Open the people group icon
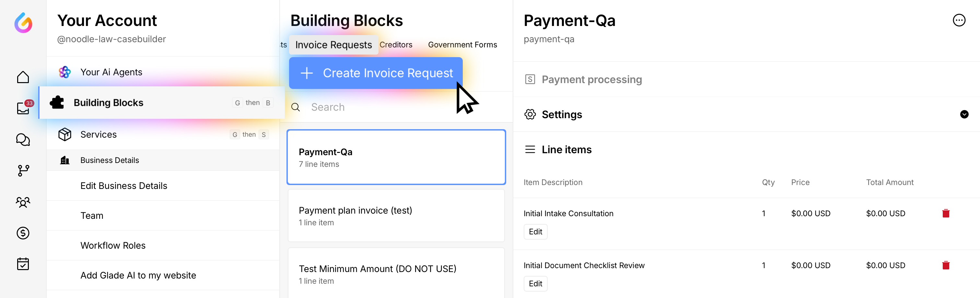This screenshot has width=980, height=298. (x=23, y=202)
